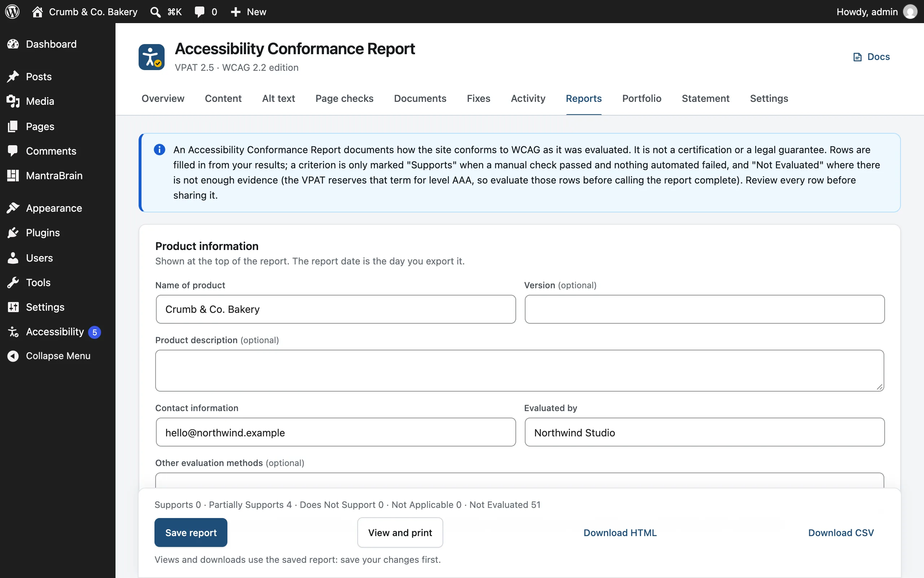Go to the Fixes tab
The width and height of the screenshot is (924, 578).
coord(478,98)
